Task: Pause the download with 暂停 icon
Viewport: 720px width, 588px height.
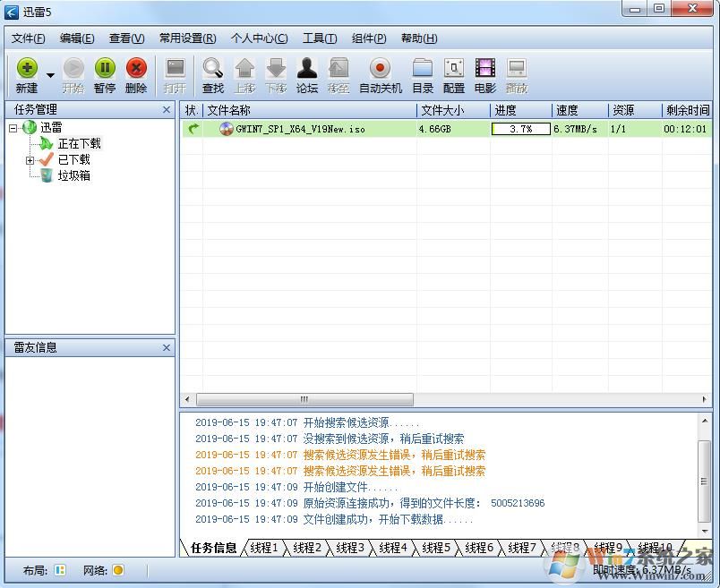Action: 105,75
